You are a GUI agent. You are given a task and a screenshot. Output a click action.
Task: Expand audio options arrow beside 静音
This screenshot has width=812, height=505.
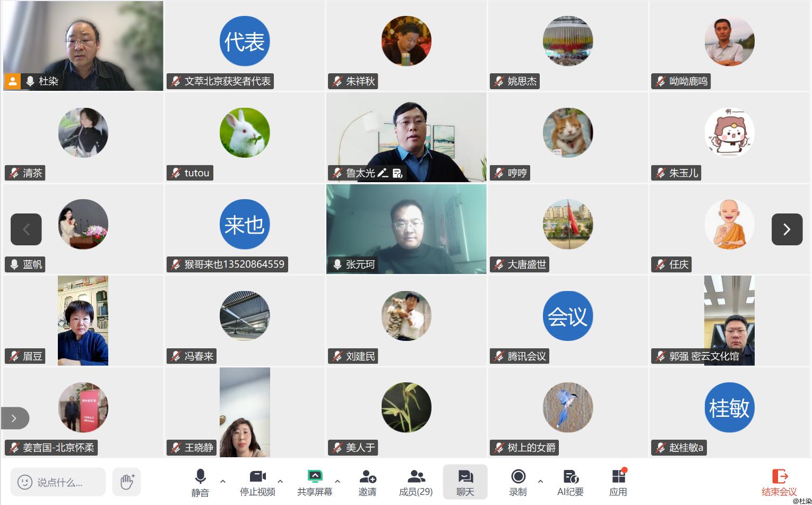[223, 481]
